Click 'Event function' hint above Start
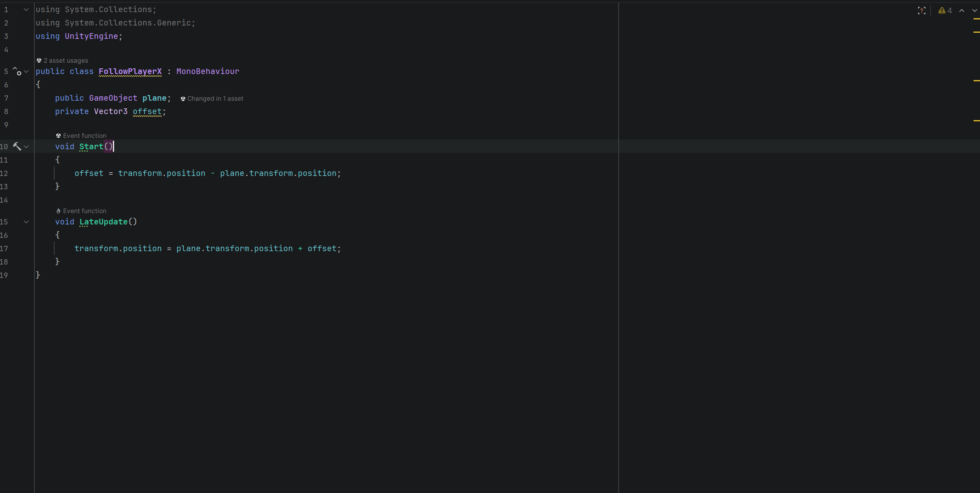This screenshot has width=980, height=493. click(85, 136)
